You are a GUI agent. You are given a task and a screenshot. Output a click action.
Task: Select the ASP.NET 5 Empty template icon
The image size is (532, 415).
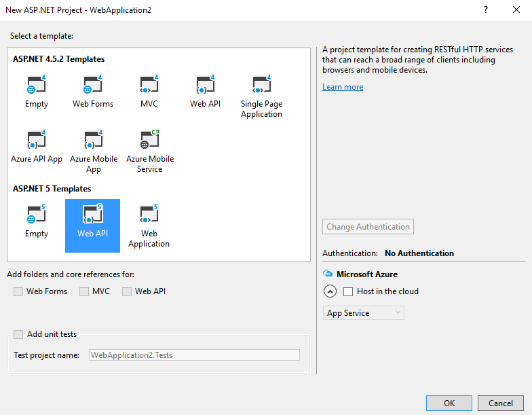pyautogui.click(x=37, y=214)
